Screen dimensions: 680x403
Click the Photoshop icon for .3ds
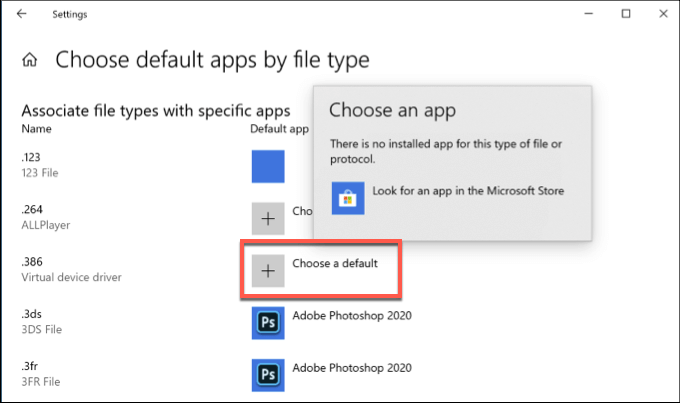tap(268, 322)
